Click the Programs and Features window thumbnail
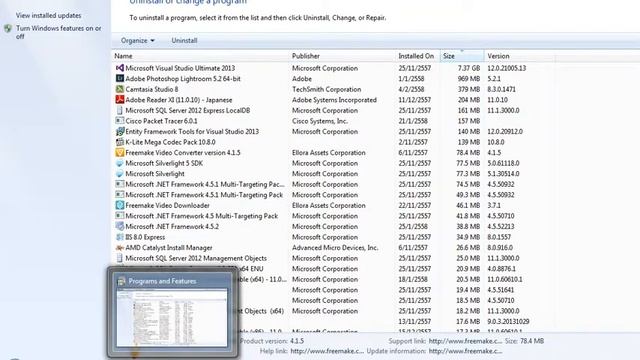Screen dimensions: 640x360 pos(172,318)
